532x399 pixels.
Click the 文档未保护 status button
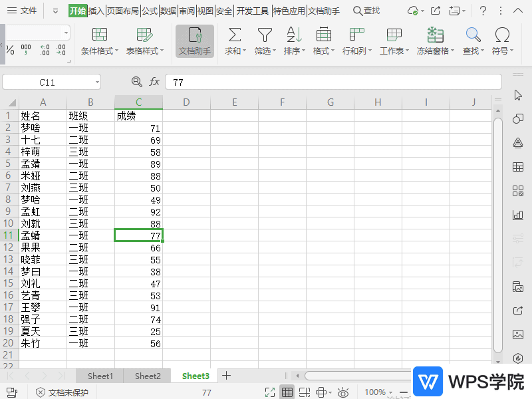[x=62, y=392]
